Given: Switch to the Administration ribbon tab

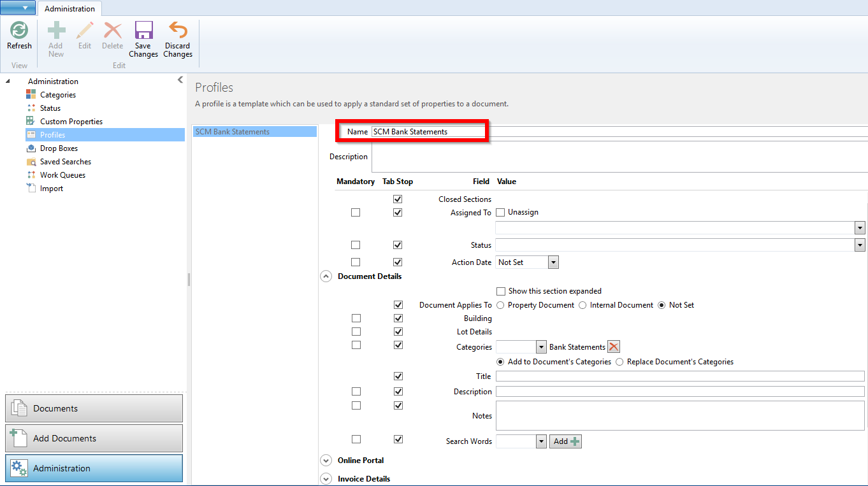Looking at the screenshot, I should (x=70, y=9).
